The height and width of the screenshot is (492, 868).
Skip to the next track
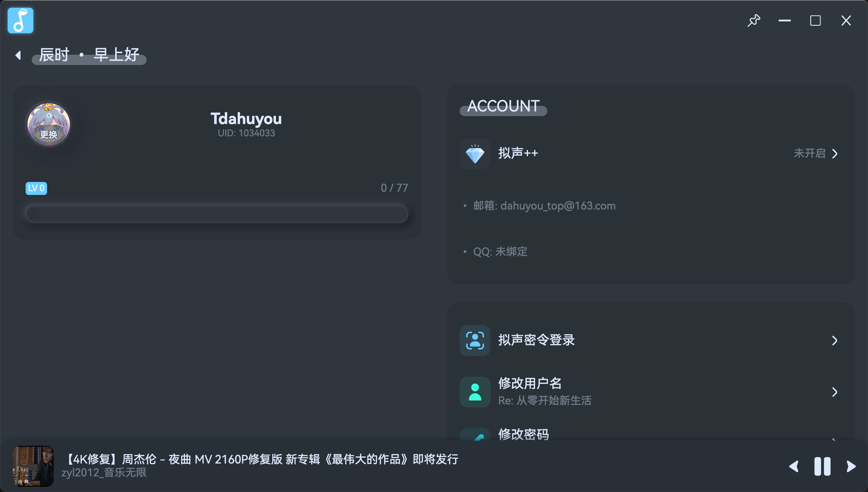851,466
